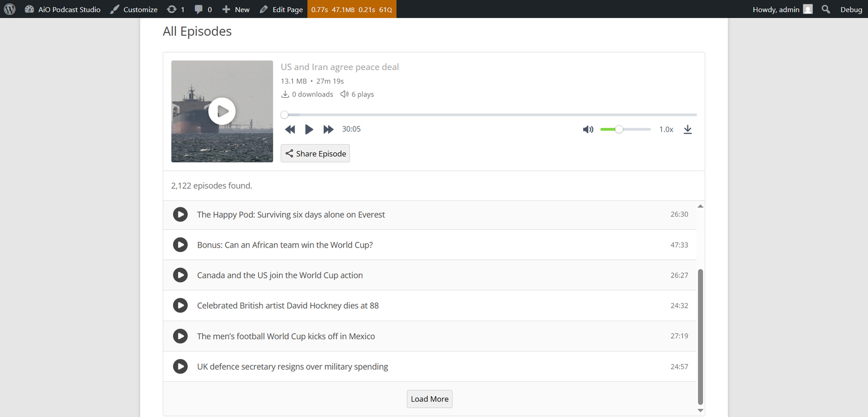Play 'Canada and the US join' episode

[x=180, y=275]
